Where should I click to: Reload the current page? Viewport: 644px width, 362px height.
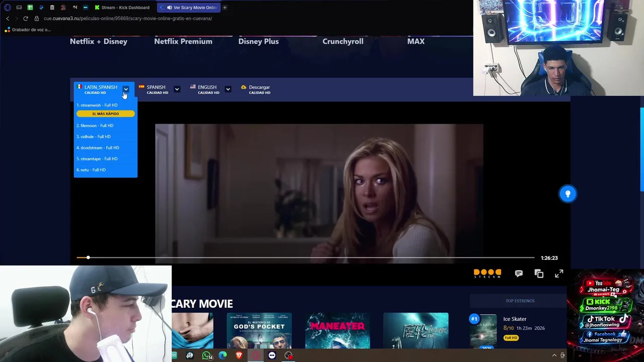pos(26,19)
